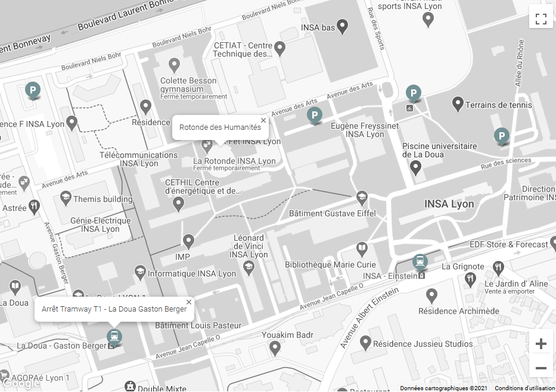Viewport: 556px width, 392px height.
Task: Click the INSA bas location pin
Action: click(x=342, y=26)
